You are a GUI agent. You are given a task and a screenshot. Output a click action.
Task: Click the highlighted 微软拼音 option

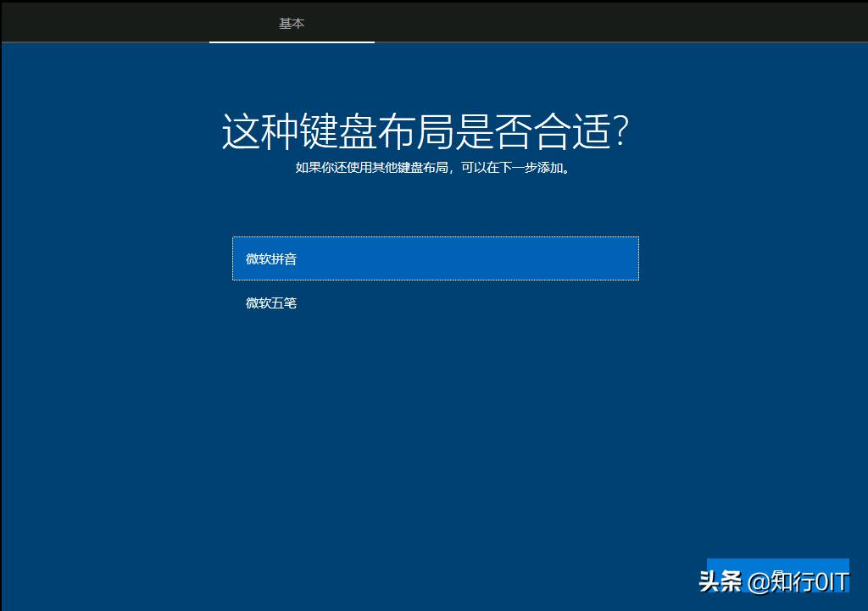tap(434, 258)
